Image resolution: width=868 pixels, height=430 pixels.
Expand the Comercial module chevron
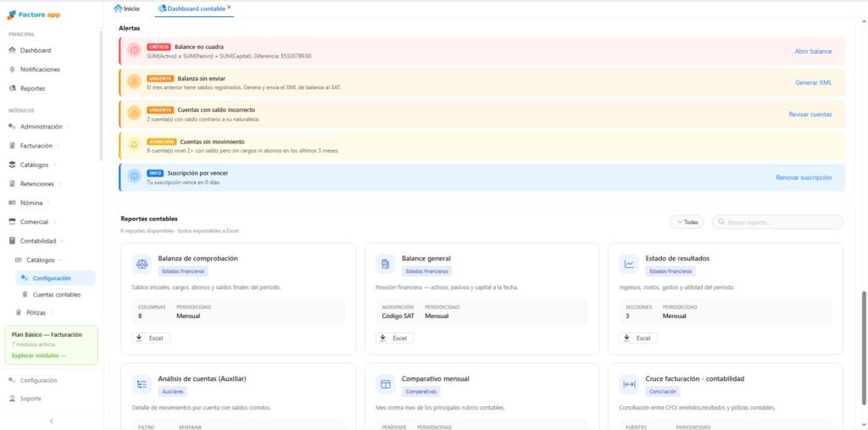[x=53, y=222]
